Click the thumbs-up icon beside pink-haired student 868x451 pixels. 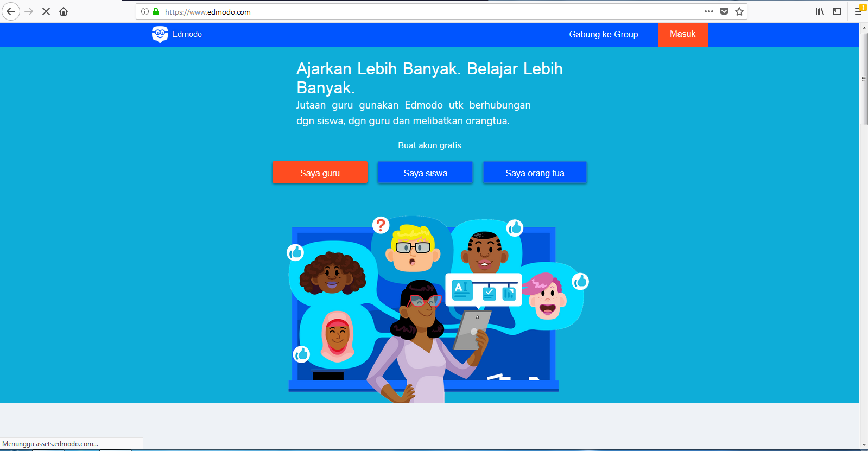click(x=580, y=281)
